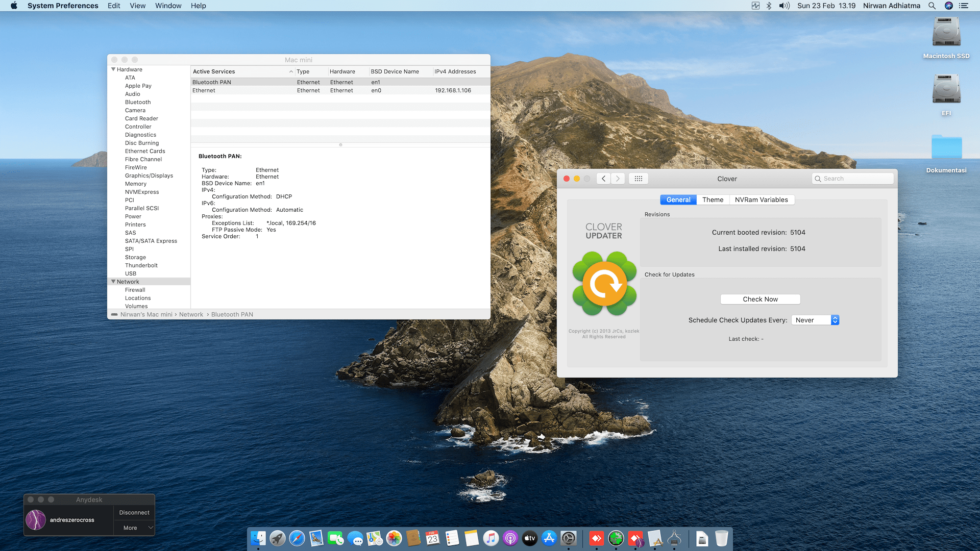Open Launchpad rocket icon in Dock
Image resolution: width=980 pixels, height=551 pixels.
[278, 538]
